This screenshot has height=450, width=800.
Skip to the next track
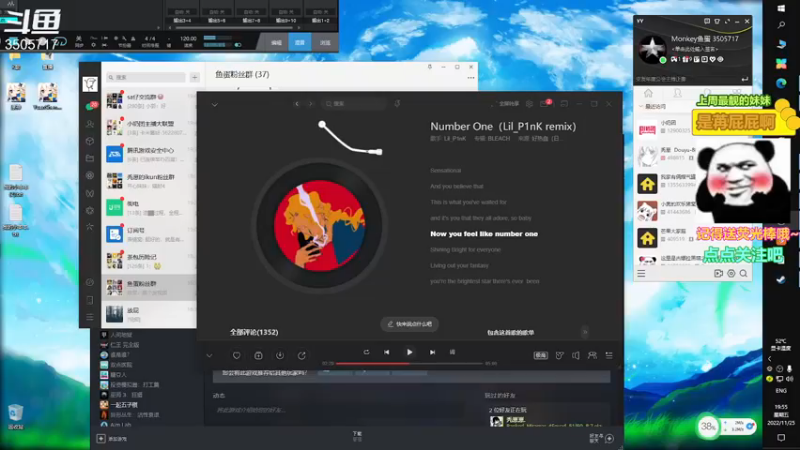432,352
